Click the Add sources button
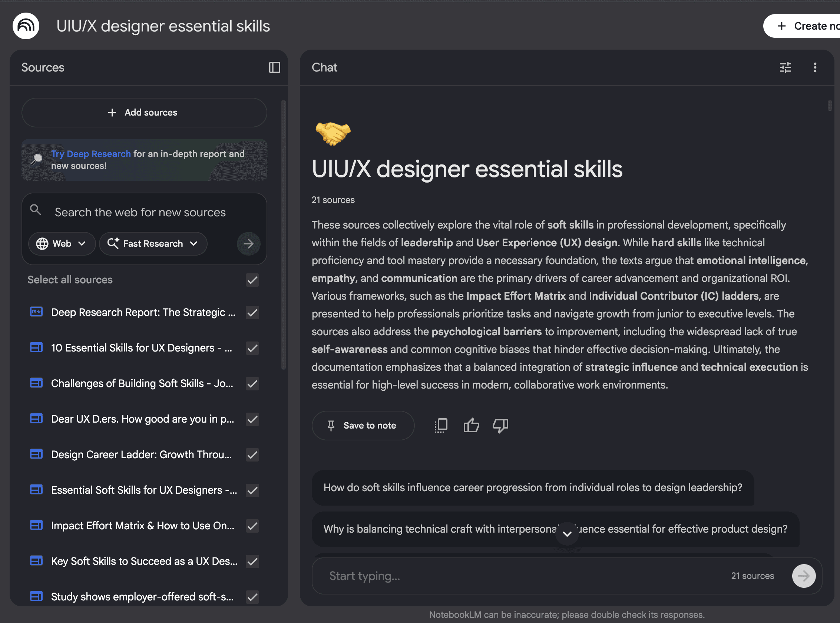This screenshot has height=623, width=840. click(144, 112)
